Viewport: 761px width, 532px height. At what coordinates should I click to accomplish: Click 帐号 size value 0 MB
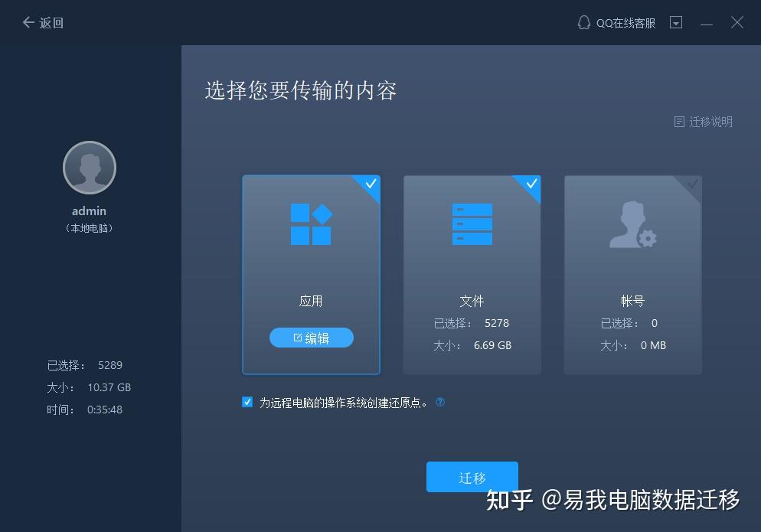point(653,345)
